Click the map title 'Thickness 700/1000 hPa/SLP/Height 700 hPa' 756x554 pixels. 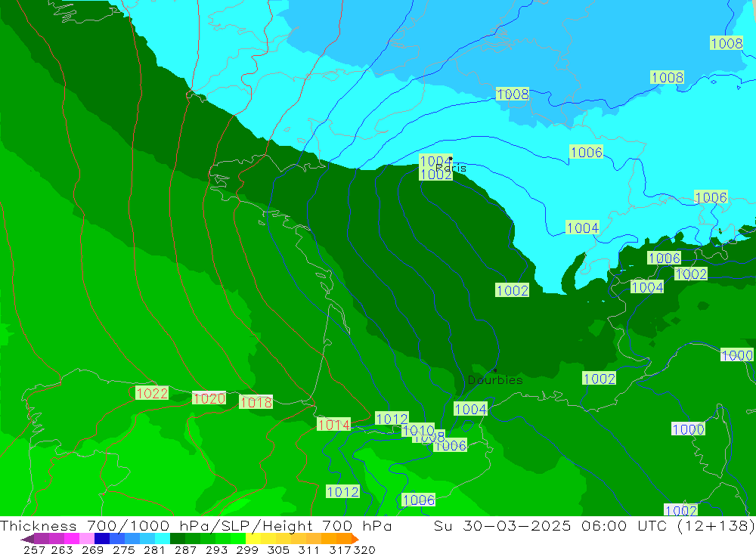click(x=196, y=525)
